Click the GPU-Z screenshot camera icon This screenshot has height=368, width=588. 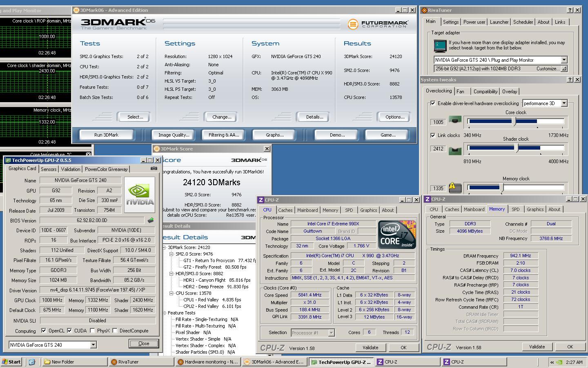(x=154, y=168)
